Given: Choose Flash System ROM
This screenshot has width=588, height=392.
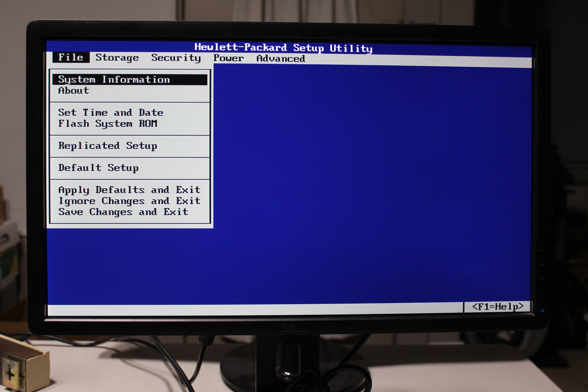Looking at the screenshot, I should (x=108, y=124).
